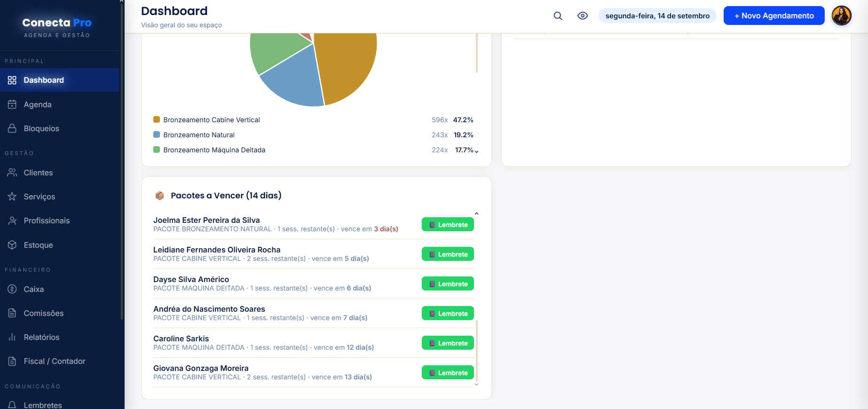This screenshot has height=409, width=868.
Task: Click the 47.2% percentage value
Action: tap(463, 120)
